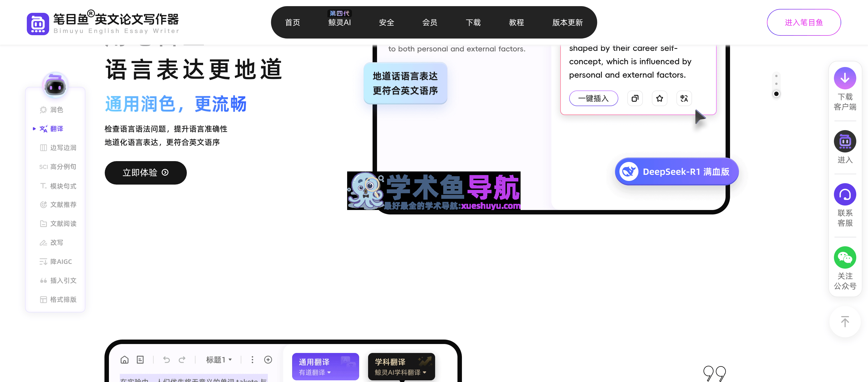The image size is (868, 382).
Task: Go to 首页 in top navigation
Action: point(292,22)
